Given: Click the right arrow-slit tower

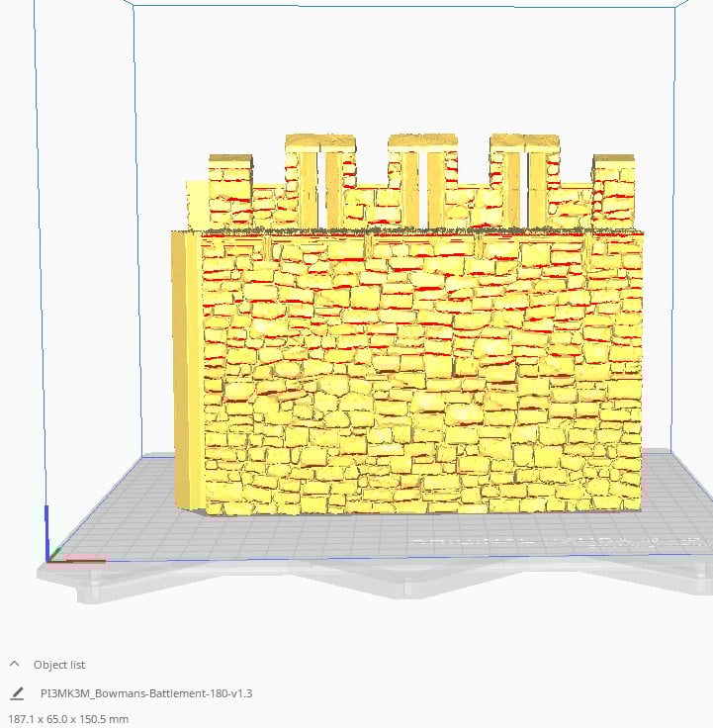Looking at the screenshot, I should pos(524,181).
